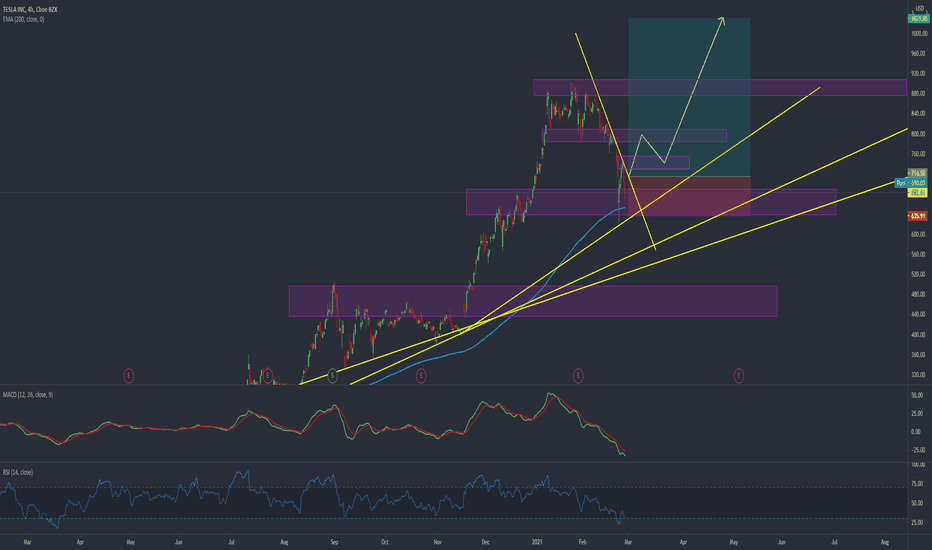Click the 880.00 price axis label
Viewport: 932px width, 550px height.
[x=919, y=93]
